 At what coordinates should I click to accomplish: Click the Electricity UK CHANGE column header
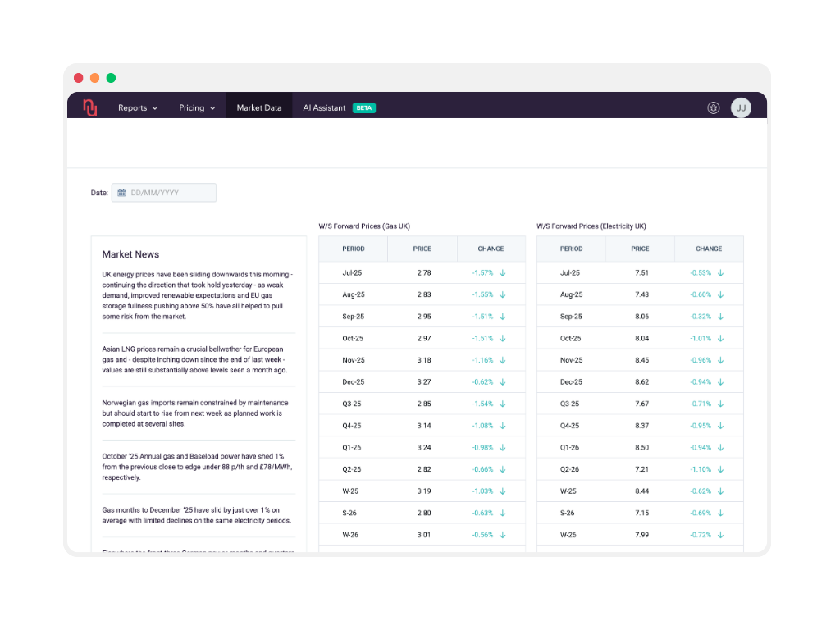point(709,249)
